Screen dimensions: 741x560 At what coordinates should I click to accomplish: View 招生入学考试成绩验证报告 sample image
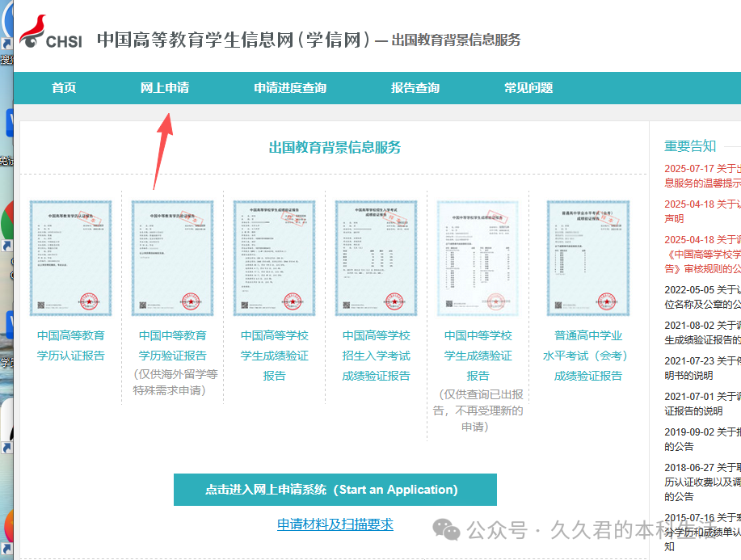tap(376, 258)
